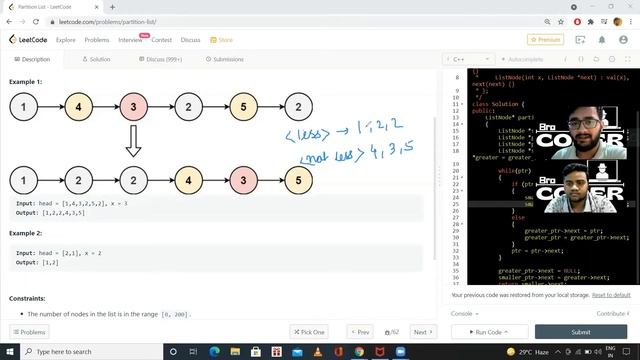The width and height of the screenshot is (640, 360).
Task: Open the LeetCode playground icon
Action: click(x=580, y=40)
